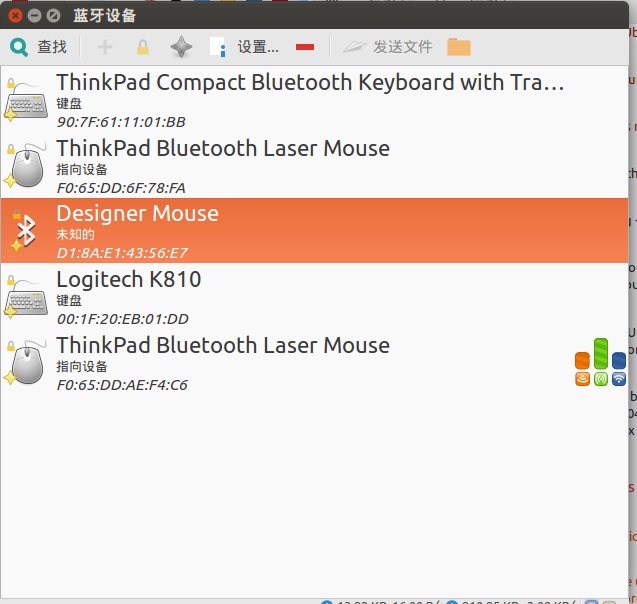
Task: Click the setup device icon beside 设置
Action: click(x=218, y=47)
